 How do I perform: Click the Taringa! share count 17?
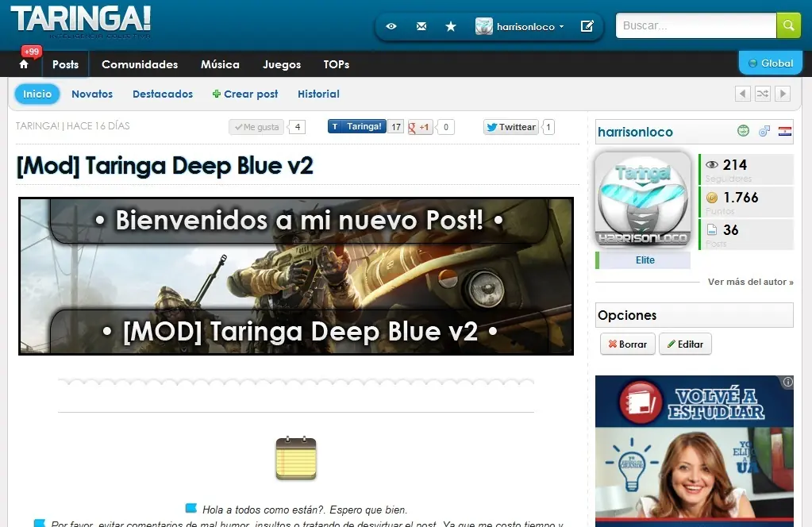[396, 127]
